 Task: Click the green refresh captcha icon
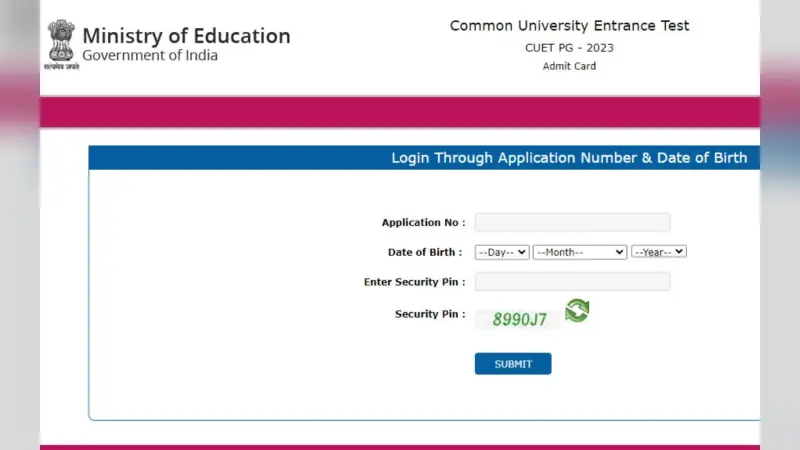[577, 311]
